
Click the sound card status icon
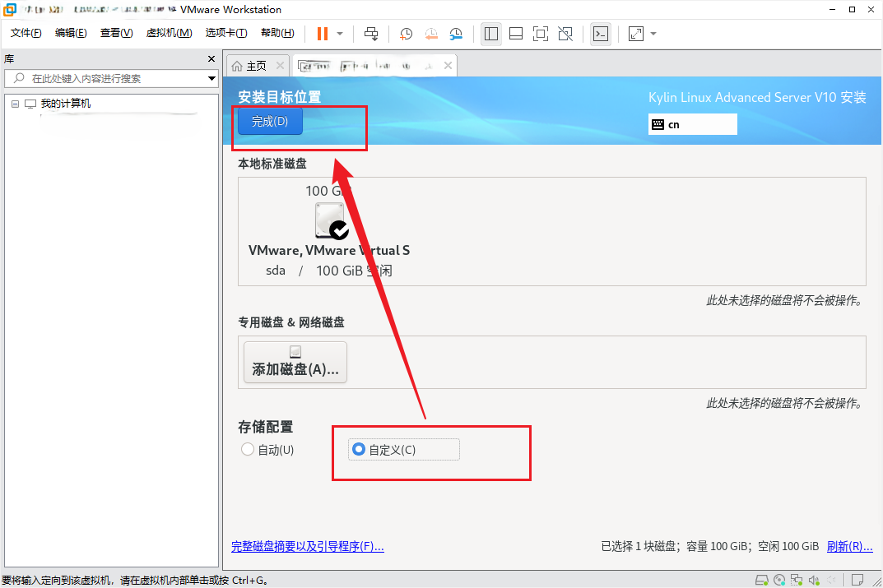[x=814, y=580]
